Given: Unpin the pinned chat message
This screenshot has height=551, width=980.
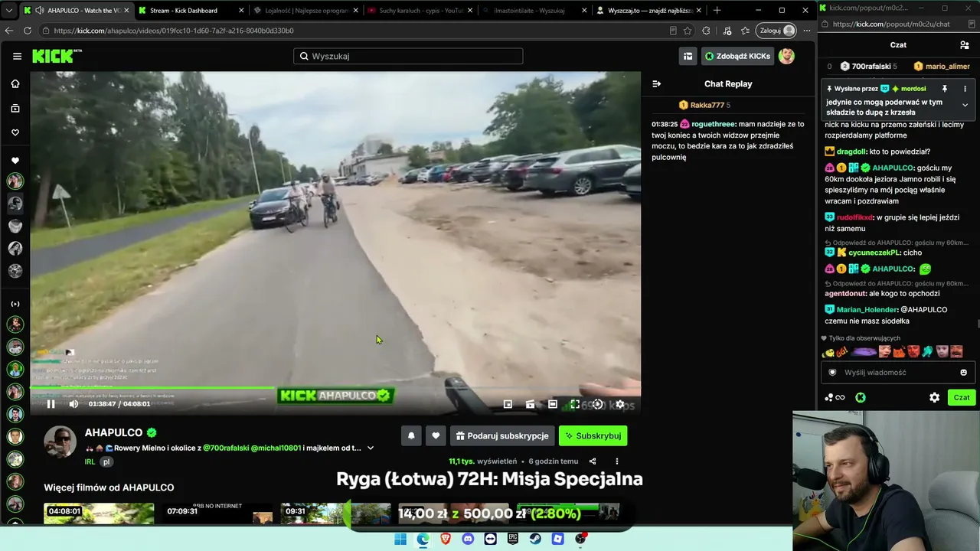Looking at the screenshot, I should click(945, 89).
